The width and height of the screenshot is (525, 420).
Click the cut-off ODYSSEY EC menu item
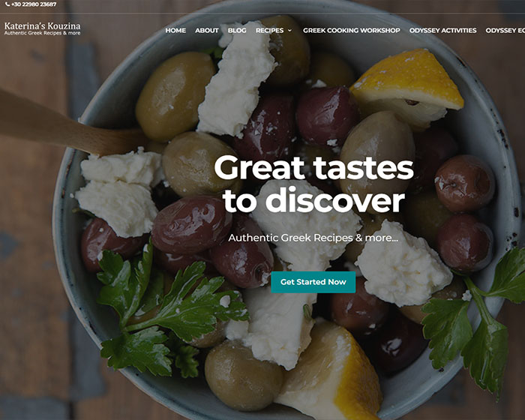tap(505, 31)
